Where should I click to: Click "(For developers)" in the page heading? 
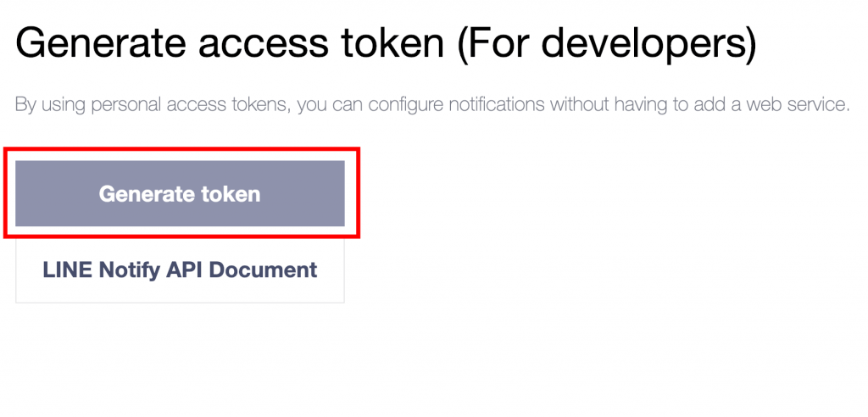(606, 42)
